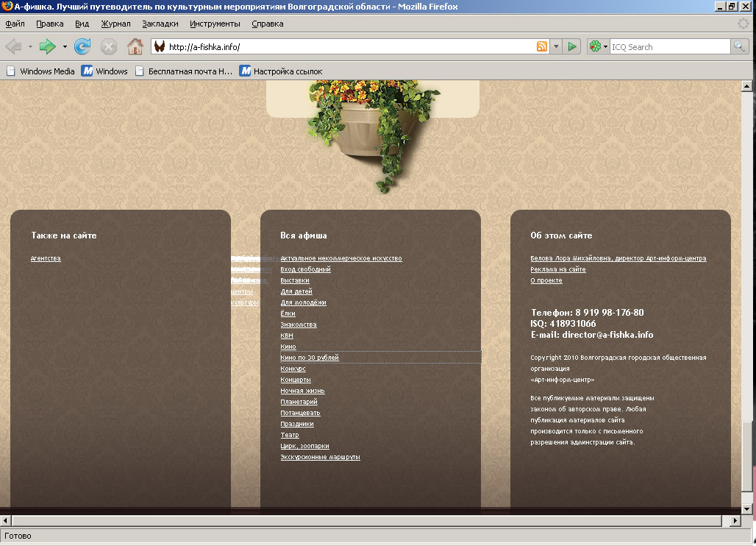Click the site favicon in address bar
The height and width of the screenshot is (546, 756).
pos(160,47)
